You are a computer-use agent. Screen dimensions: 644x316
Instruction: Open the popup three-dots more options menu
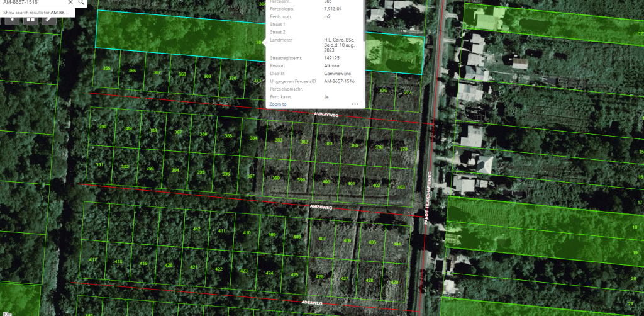coord(355,104)
